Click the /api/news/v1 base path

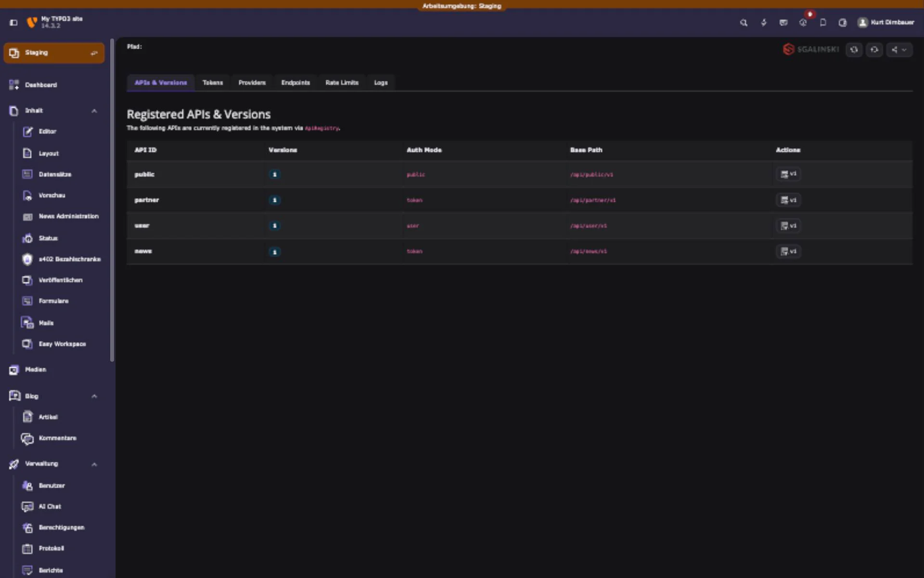pyautogui.click(x=589, y=251)
